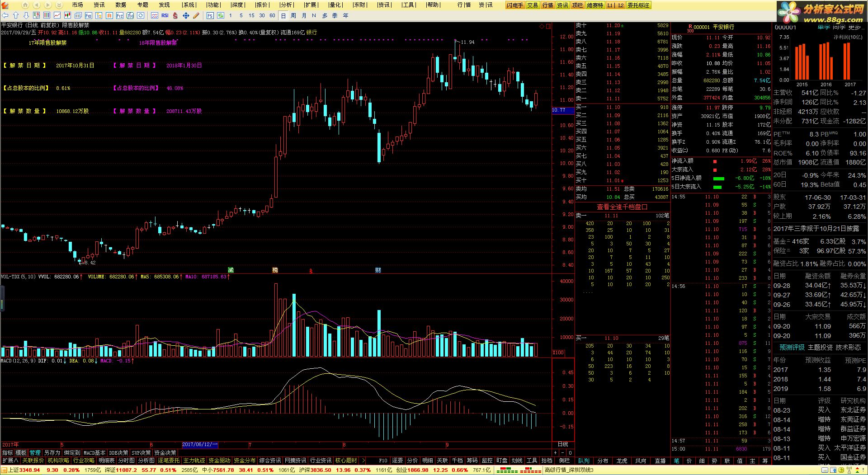This screenshot has height=475, width=868.
Task: Switch to the 预测评级 tab
Action: click(792, 347)
